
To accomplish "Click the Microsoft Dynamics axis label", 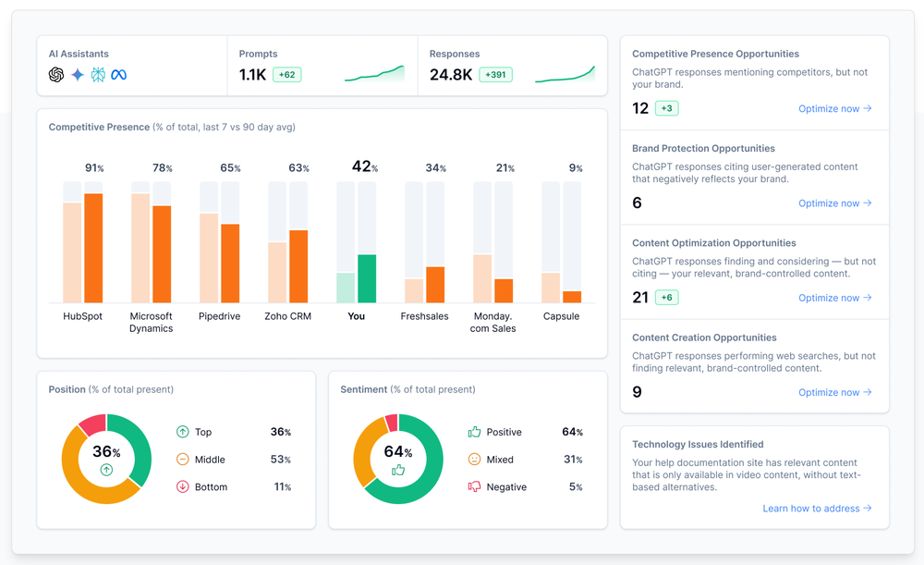I will [x=152, y=322].
